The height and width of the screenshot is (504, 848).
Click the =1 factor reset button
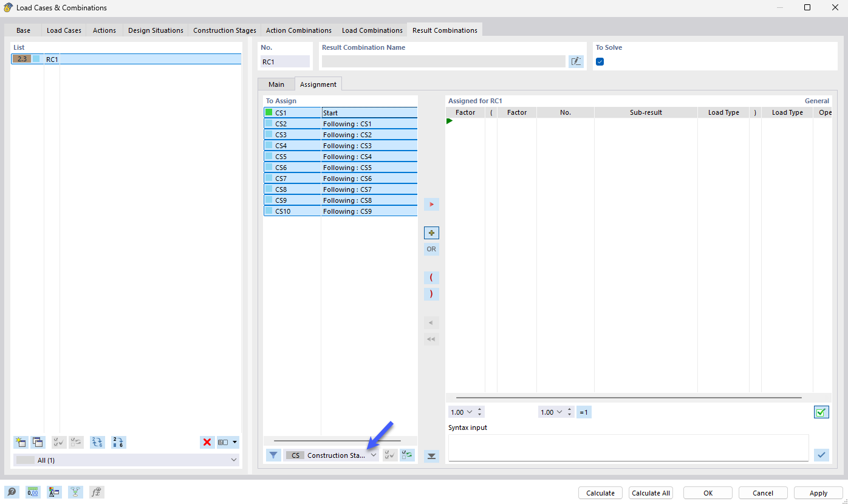[584, 412]
